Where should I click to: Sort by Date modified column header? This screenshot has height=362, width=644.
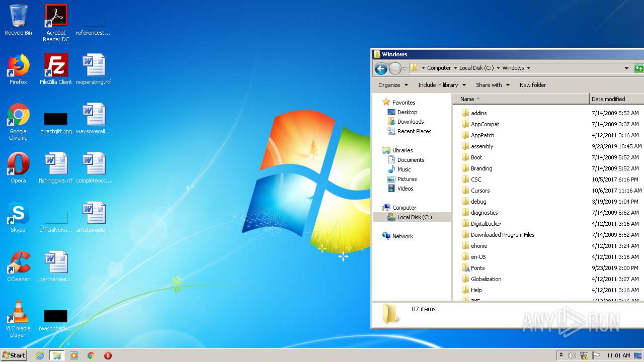[x=616, y=99]
